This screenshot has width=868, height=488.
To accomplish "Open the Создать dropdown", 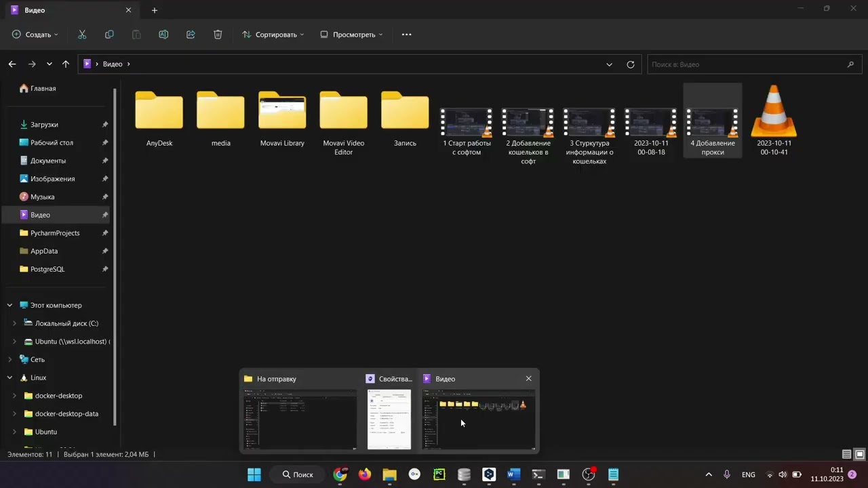I will point(35,35).
